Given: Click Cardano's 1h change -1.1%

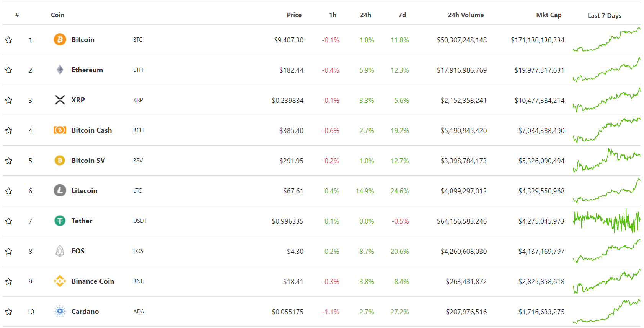Looking at the screenshot, I should (x=331, y=312).
